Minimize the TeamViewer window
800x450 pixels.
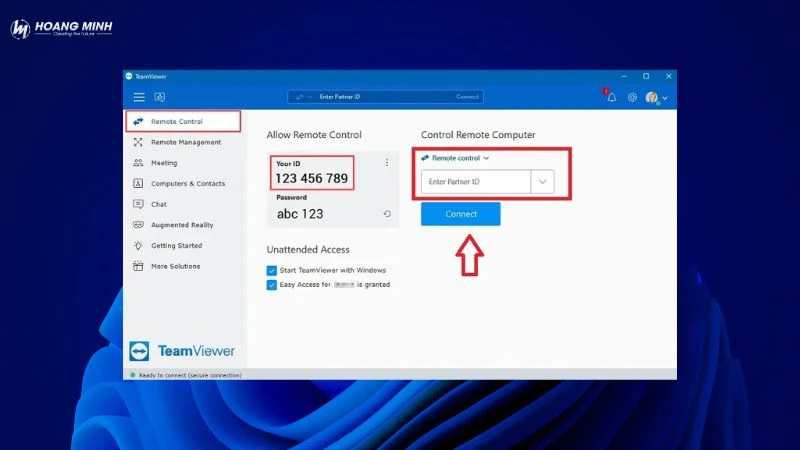coord(624,76)
